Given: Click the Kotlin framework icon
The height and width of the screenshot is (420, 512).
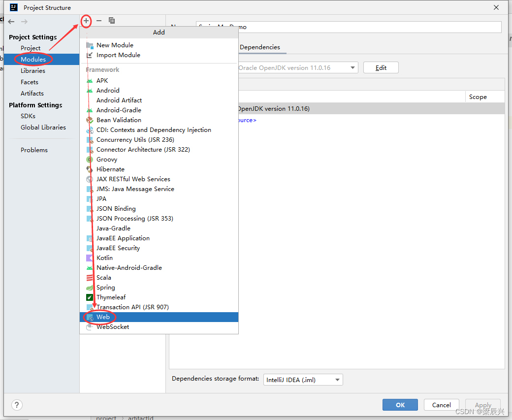Looking at the screenshot, I should 90,258.
